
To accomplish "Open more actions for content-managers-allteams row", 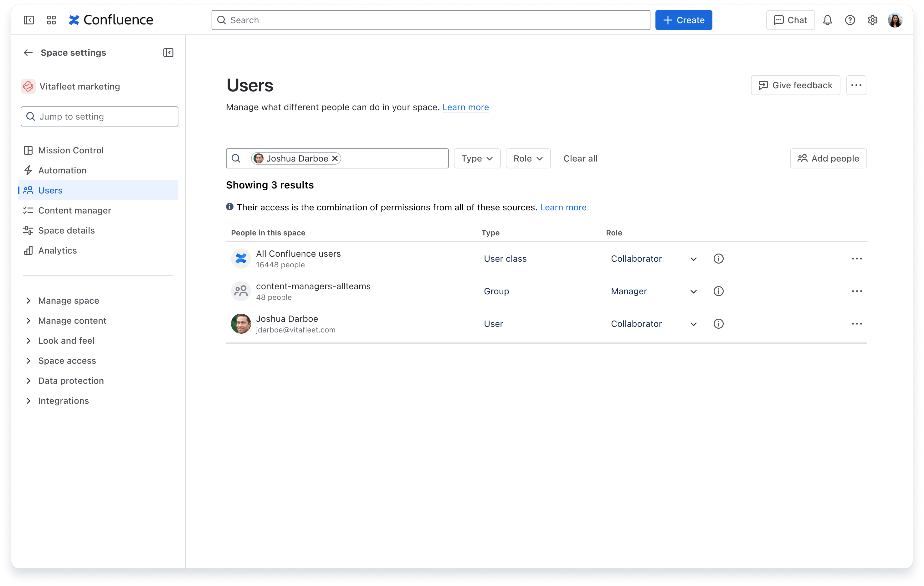I will tap(857, 291).
